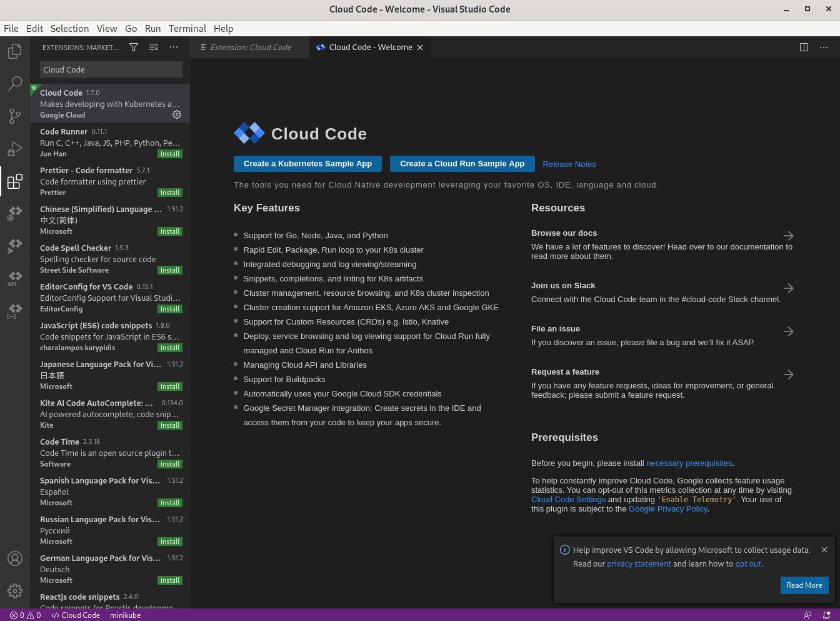Switch to Extension: Cloud Code tab
Image resolution: width=840 pixels, height=621 pixels.
[x=249, y=48]
